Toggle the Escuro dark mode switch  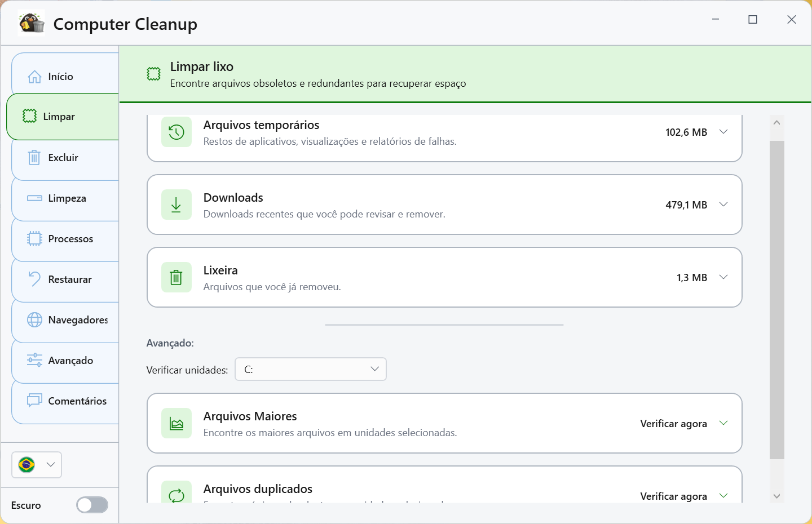[92, 505]
